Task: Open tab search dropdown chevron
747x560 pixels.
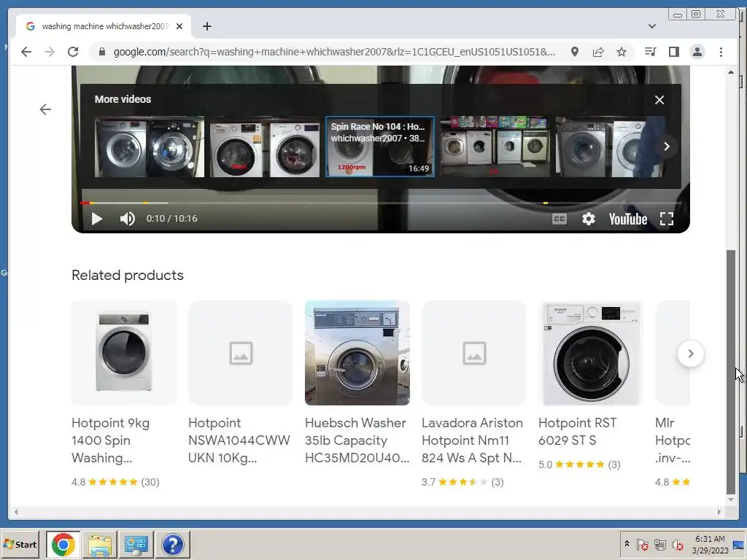Action: coord(652,26)
